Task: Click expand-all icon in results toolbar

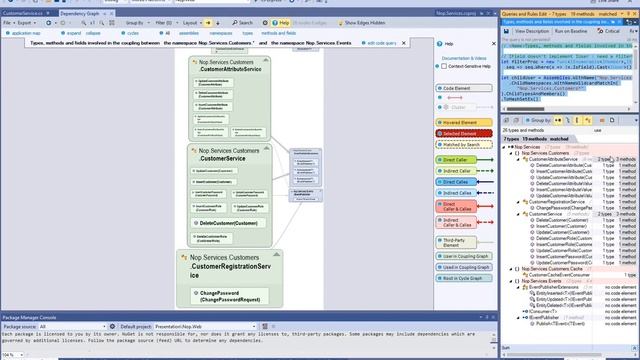Action: (x=506, y=120)
